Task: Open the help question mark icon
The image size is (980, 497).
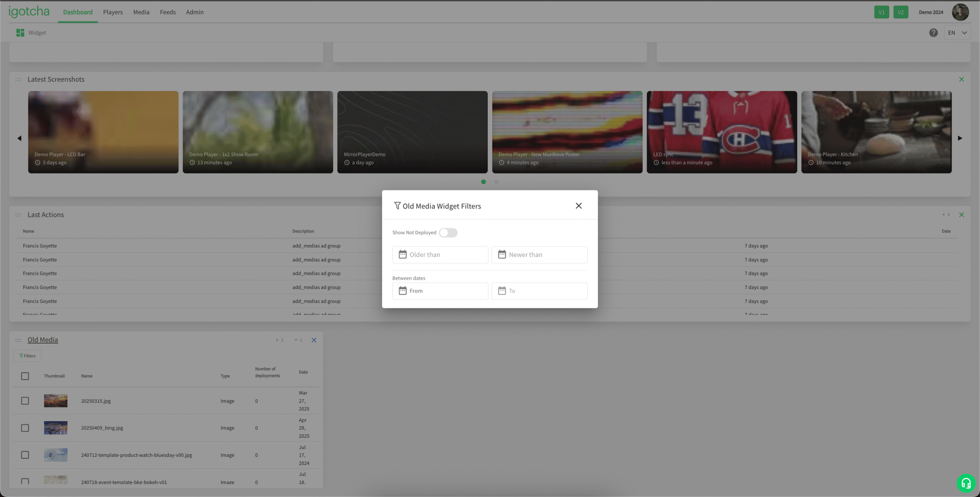Action: coord(933,33)
